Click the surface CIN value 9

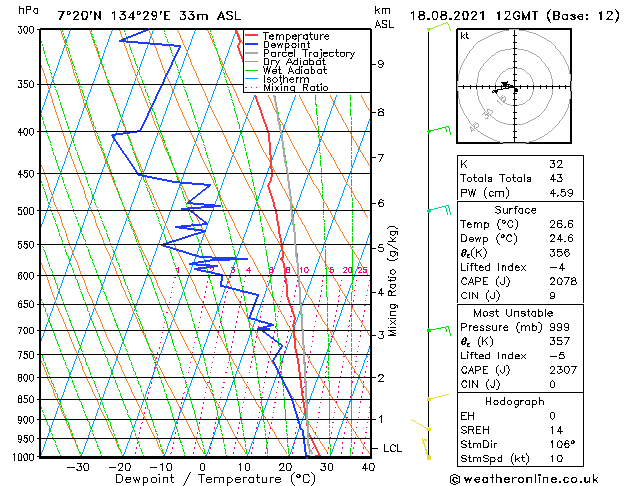click(553, 296)
